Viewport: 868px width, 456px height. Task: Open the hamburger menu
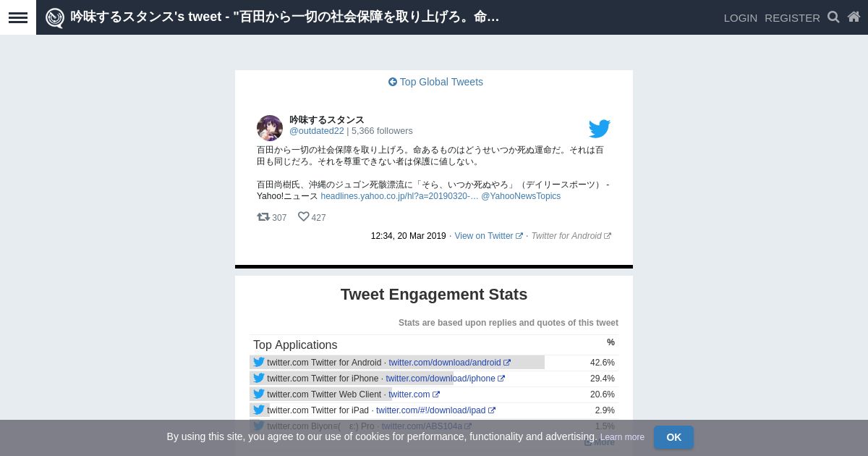point(18,17)
